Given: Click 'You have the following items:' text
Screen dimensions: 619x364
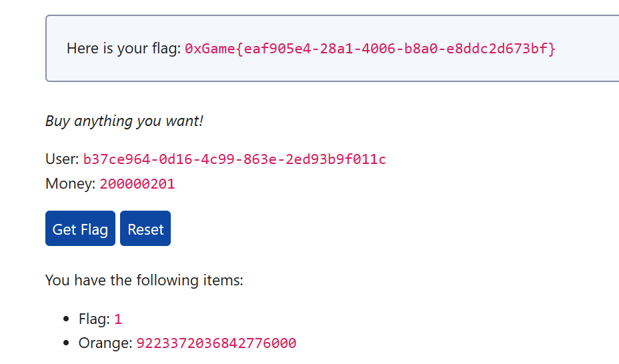Looking at the screenshot, I should click(144, 281).
